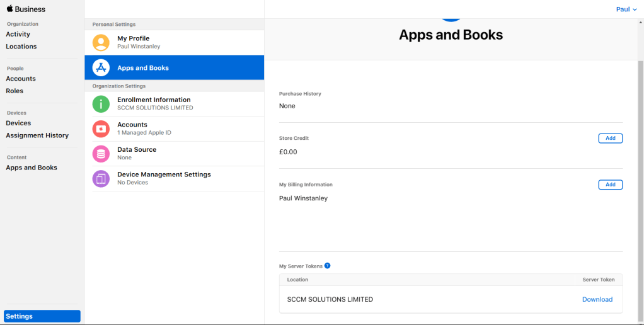Click the pink Data Source database icon

(101, 154)
